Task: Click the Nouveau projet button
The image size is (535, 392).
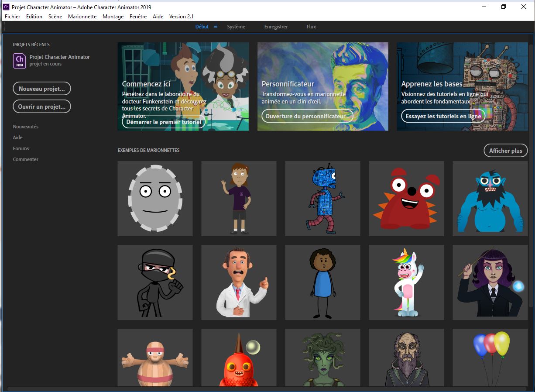Action: pyautogui.click(x=42, y=89)
